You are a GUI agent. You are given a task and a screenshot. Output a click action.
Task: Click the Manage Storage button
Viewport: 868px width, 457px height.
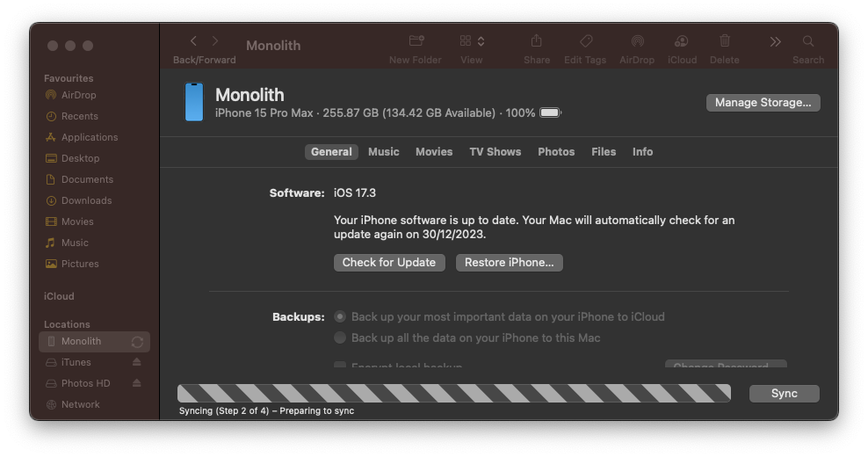(x=763, y=103)
